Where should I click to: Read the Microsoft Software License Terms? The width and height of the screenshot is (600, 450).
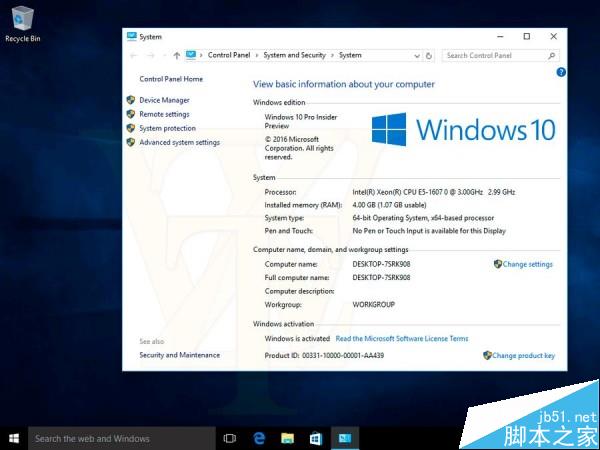[x=401, y=339]
